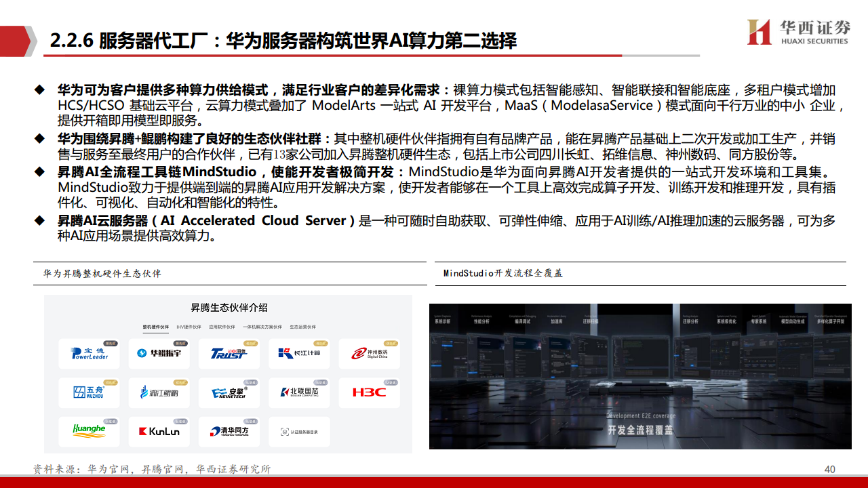Click the 模型自动生成 label in MindStudio image
Viewport: 868px width, 488px height.
(793, 321)
